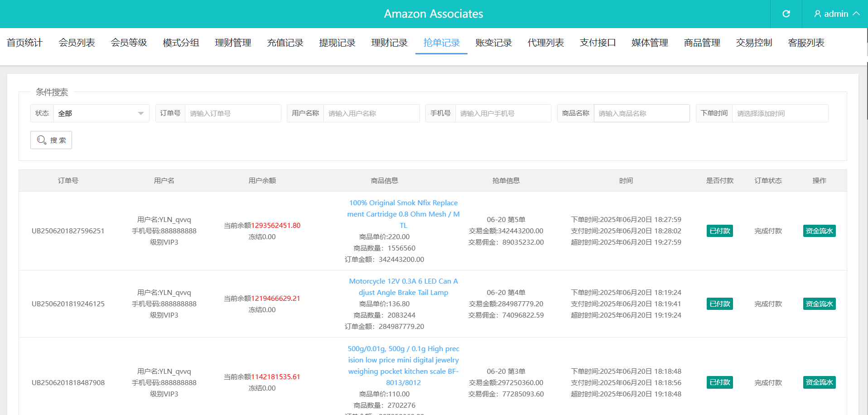
Task: Click the admin user avatar icon
Action: coord(817,14)
